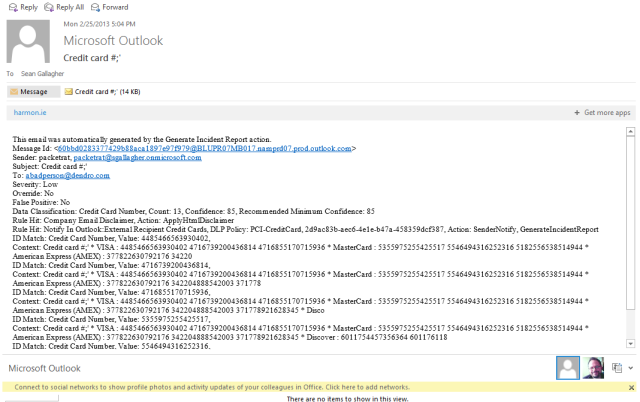
Task: Click the Microsoft Outlook name in people pane
Action: tap(44, 369)
